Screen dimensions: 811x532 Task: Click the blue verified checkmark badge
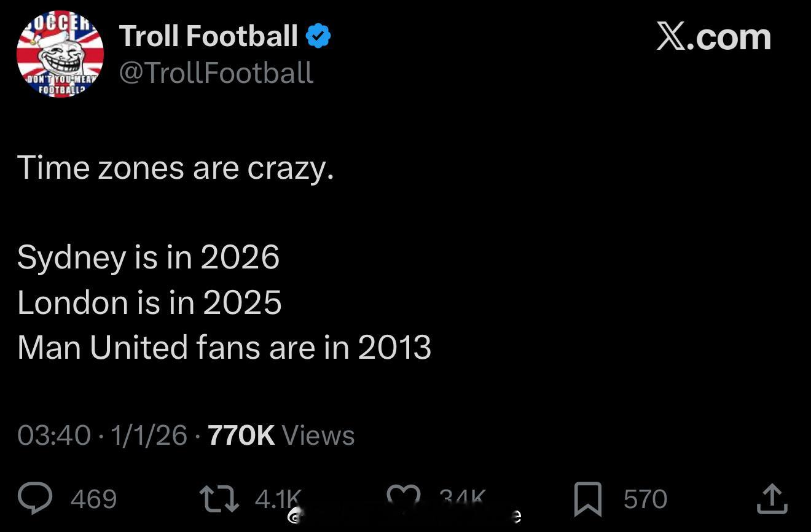pyautogui.click(x=318, y=36)
